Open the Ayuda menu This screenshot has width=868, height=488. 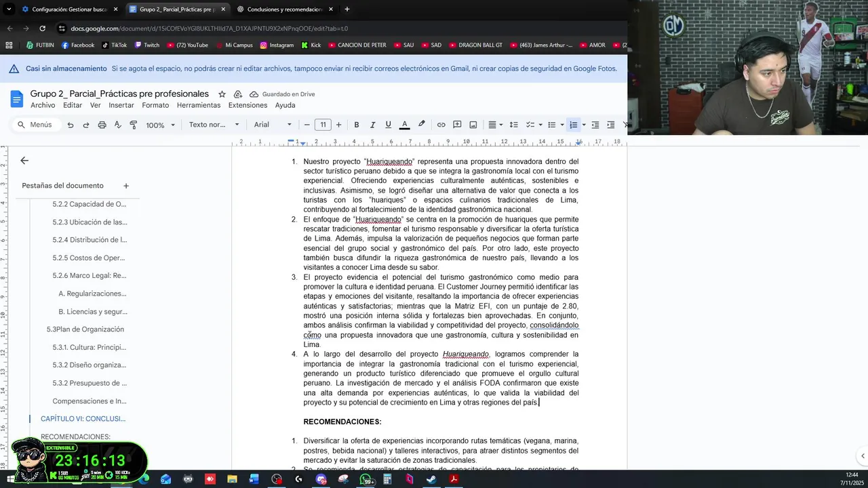point(285,105)
